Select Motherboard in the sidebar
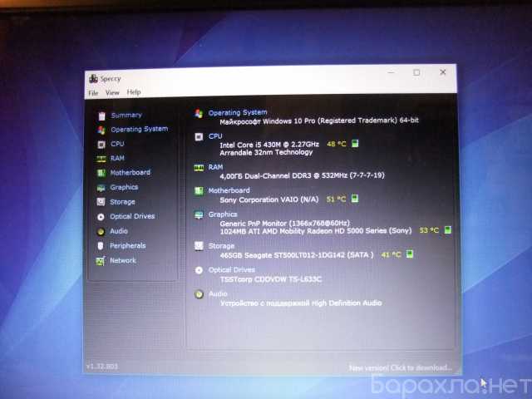Image resolution: width=532 pixels, height=399 pixels. tap(131, 172)
